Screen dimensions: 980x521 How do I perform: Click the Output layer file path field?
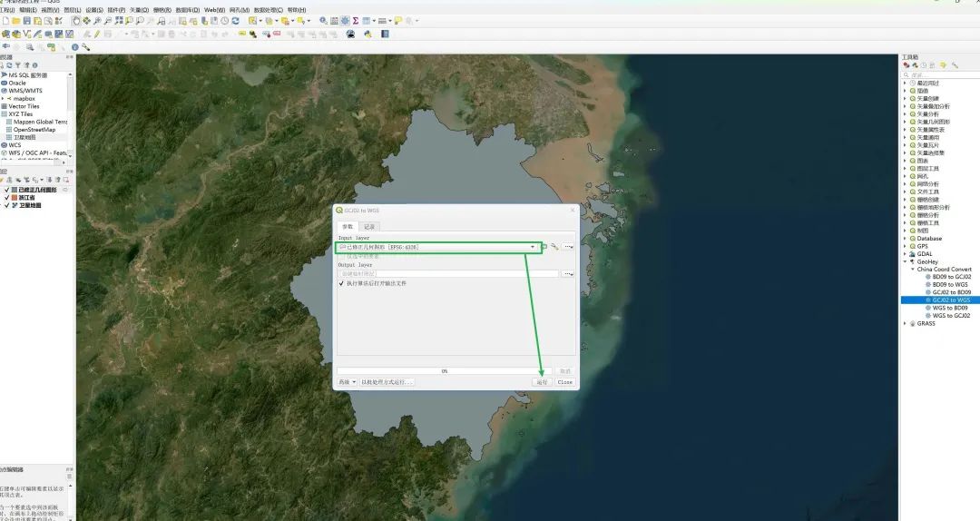(x=448, y=273)
